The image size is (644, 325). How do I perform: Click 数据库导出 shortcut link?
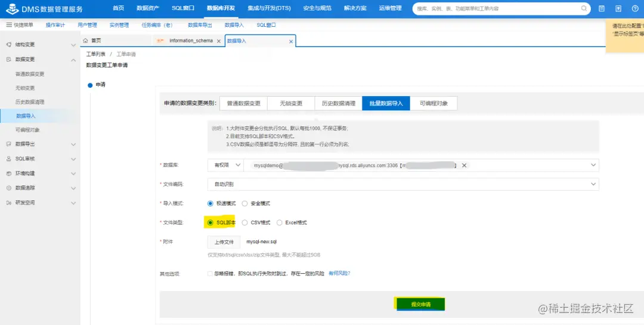[200, 25]
